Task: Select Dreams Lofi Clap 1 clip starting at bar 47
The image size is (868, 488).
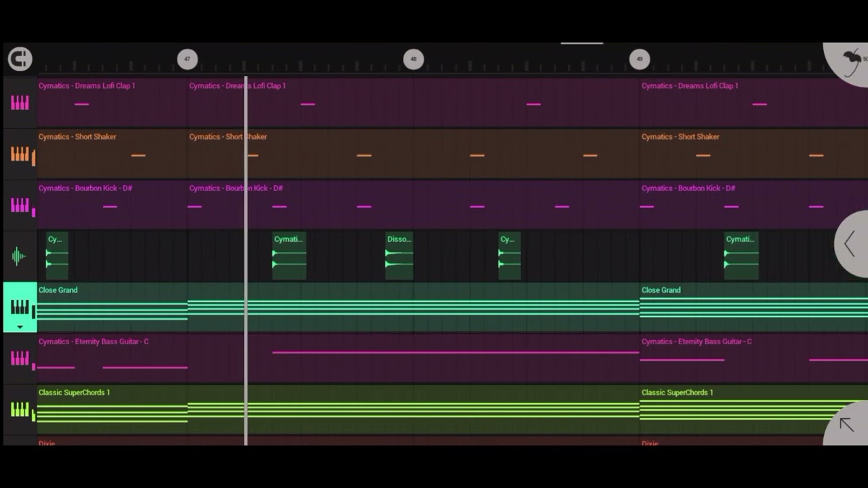Action: tap(413, 102)
